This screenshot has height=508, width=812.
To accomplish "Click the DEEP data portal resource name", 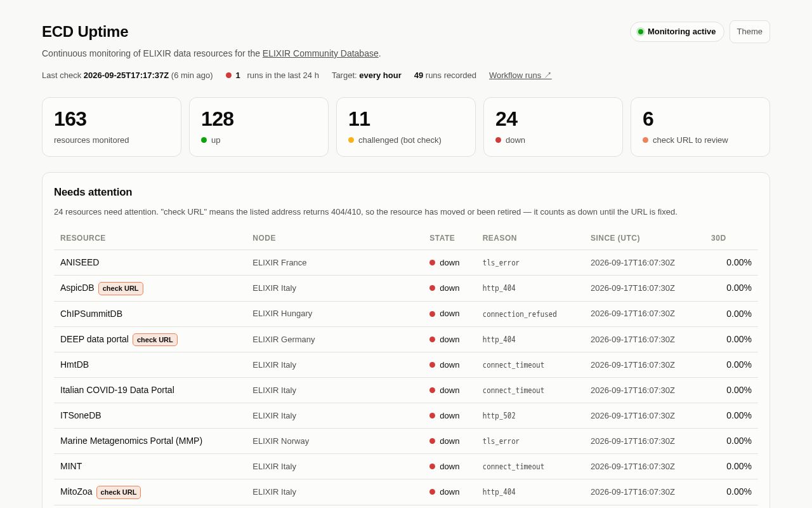I will click(x=95, y=339).
